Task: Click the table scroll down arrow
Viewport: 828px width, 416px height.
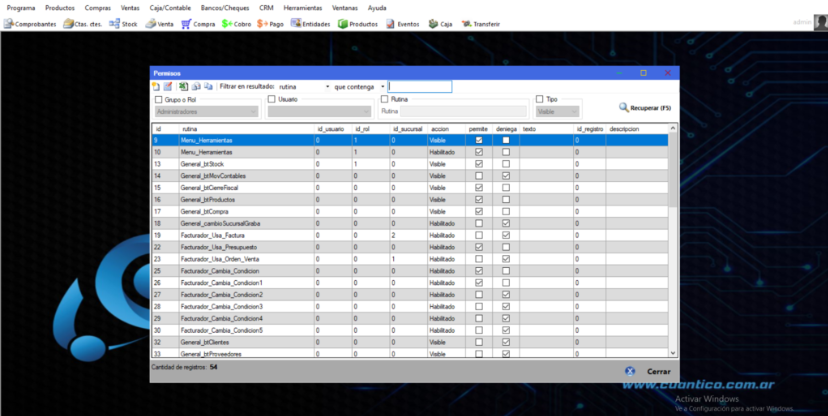Action: pyautogui.click(x=673, y=353)
